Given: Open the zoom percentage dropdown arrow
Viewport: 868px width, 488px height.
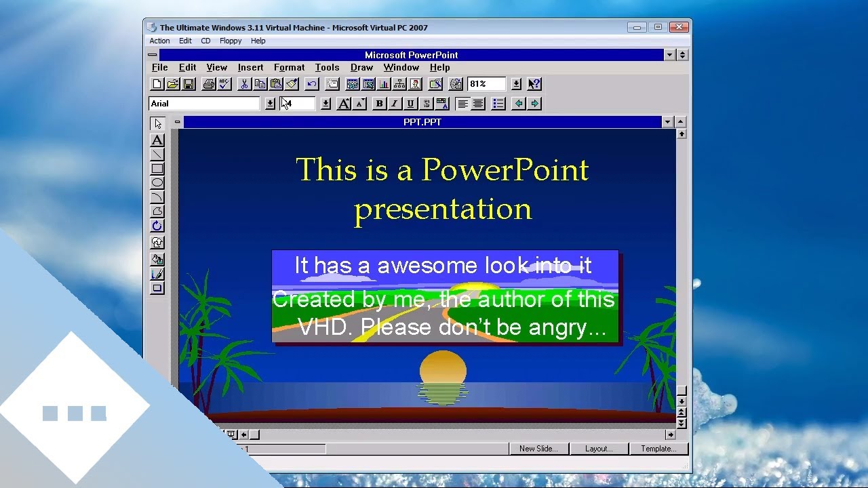Looking at the screenshot, I should pos(516,84).
